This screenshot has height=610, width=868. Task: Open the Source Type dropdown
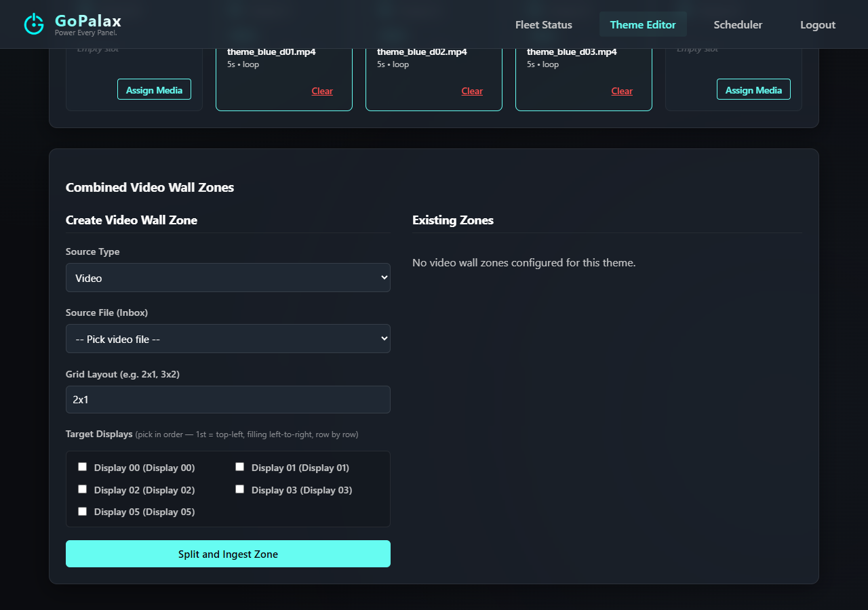228,278
